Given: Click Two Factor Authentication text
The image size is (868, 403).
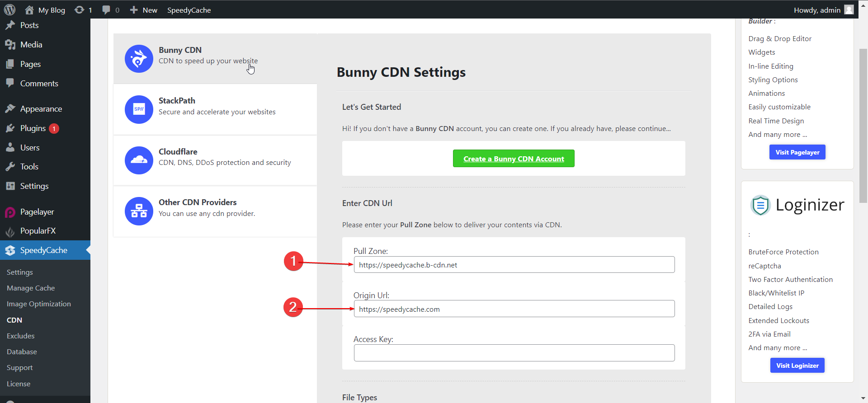Looking at the screenshot, I should [x=790, y=280].
